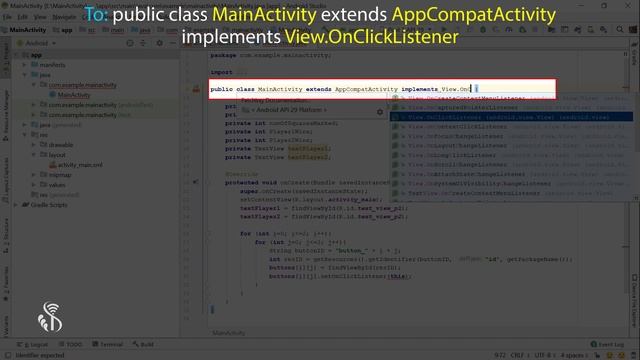Choose View.OnClickListener from autocomplete list
Screen dimensions: 640x360
tap(511, 117)
